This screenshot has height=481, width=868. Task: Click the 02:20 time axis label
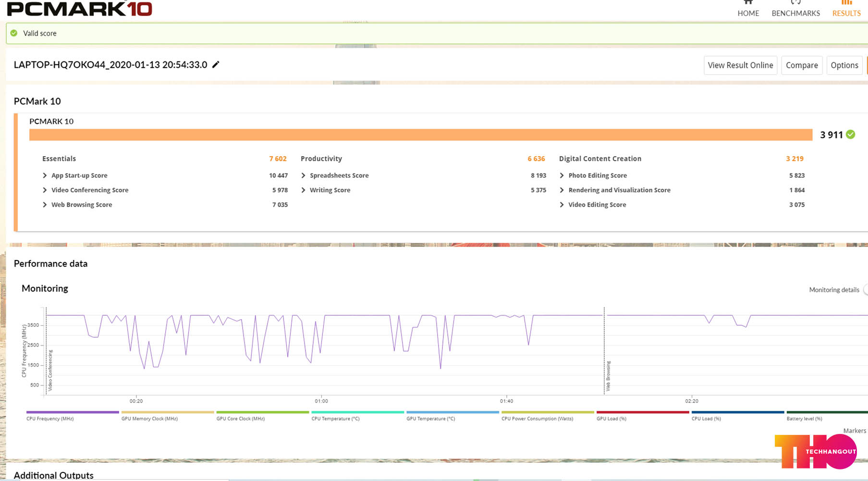pos(692,401)
